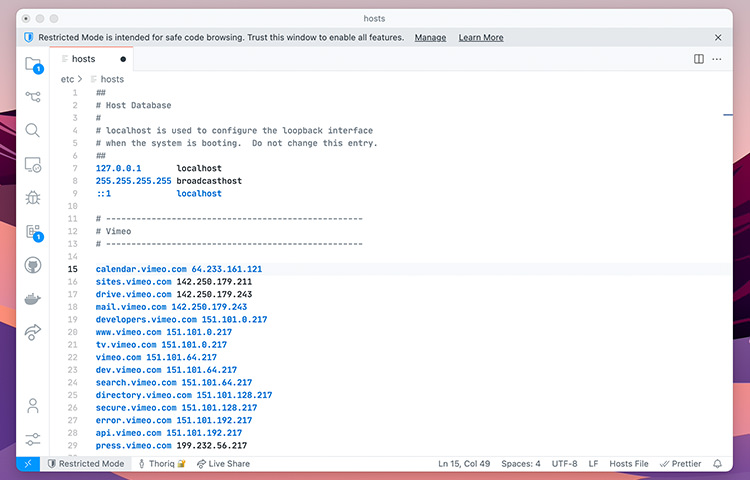
Task: Click the Manage link in the banner
Action: click(430, 37)
